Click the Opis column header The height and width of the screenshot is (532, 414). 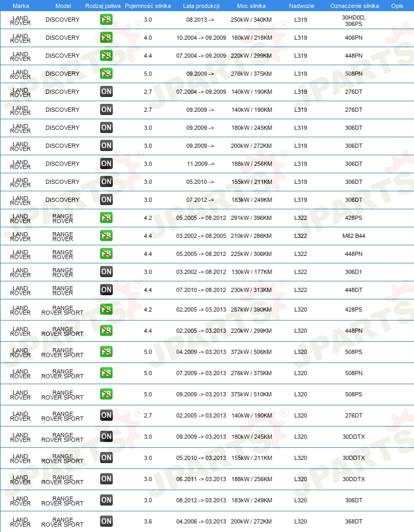(x=397, y=6)
